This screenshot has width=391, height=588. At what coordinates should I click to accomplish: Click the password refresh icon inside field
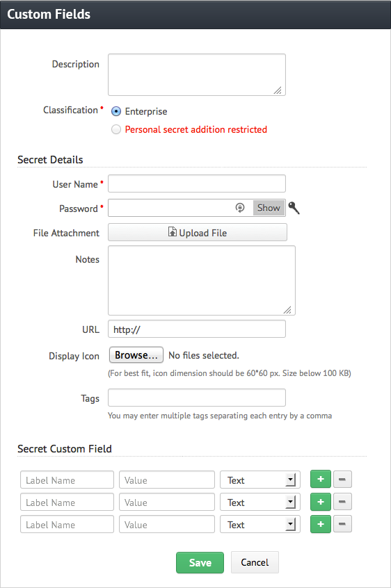[x=240, y=207]
